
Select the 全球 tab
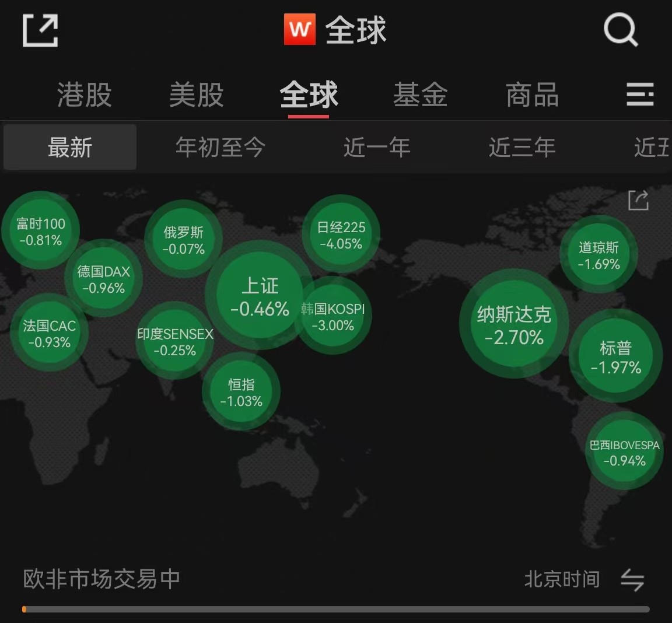pos(309,94)
